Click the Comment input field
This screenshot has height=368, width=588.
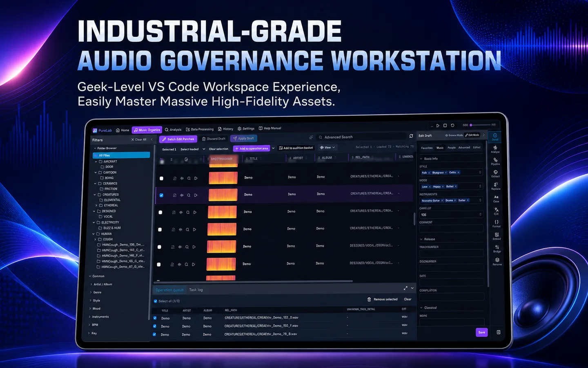[x=451, y=229]
